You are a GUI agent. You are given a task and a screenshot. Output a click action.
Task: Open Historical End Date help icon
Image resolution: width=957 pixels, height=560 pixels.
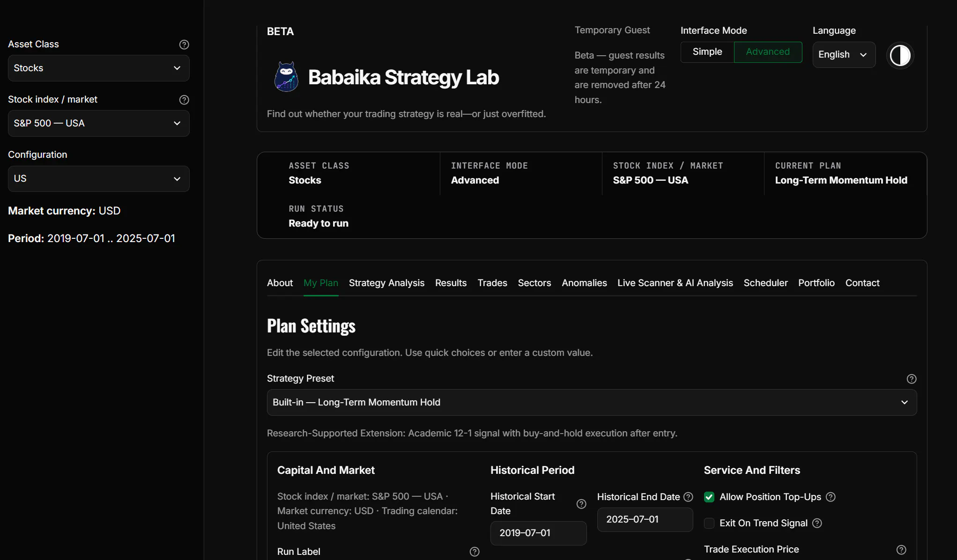(688, 497)
